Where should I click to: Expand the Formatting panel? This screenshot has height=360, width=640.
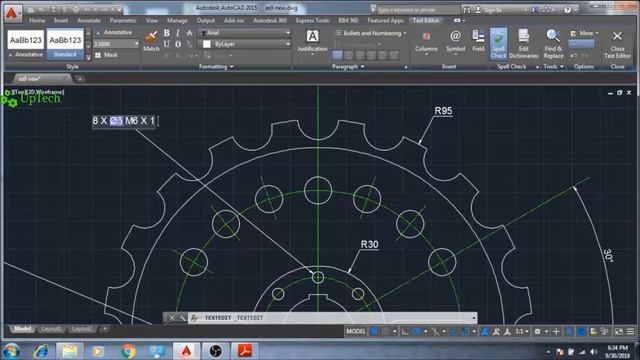(x=216, y=67)
